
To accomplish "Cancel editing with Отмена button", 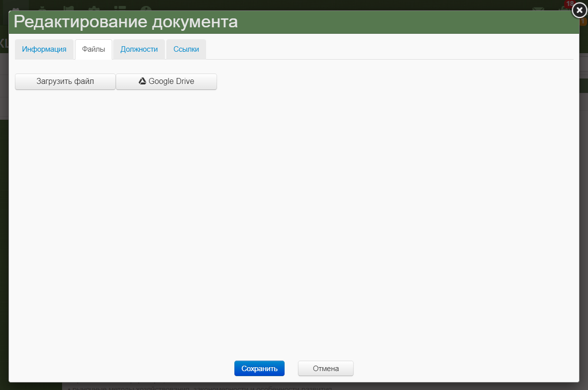I will click(325, 368).
